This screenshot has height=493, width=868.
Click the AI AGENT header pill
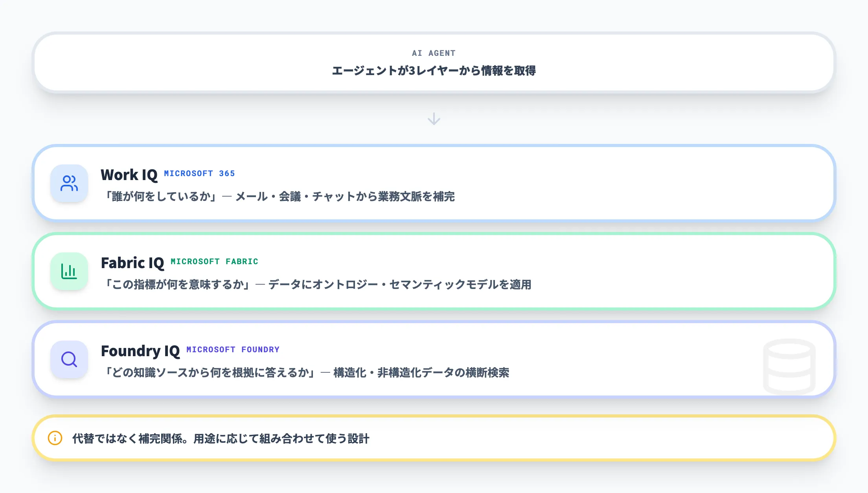pos(434,63)
